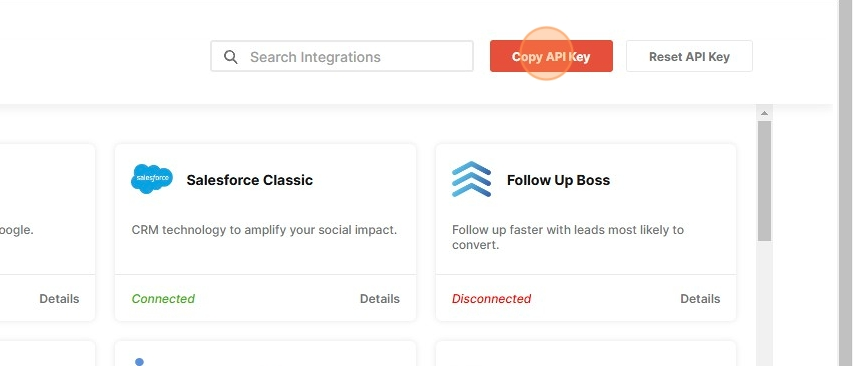The width and height of the screenshot is (853, 366).
Task: Open Details on the Salesforce Classic card
Action: [x=380, y=299]
